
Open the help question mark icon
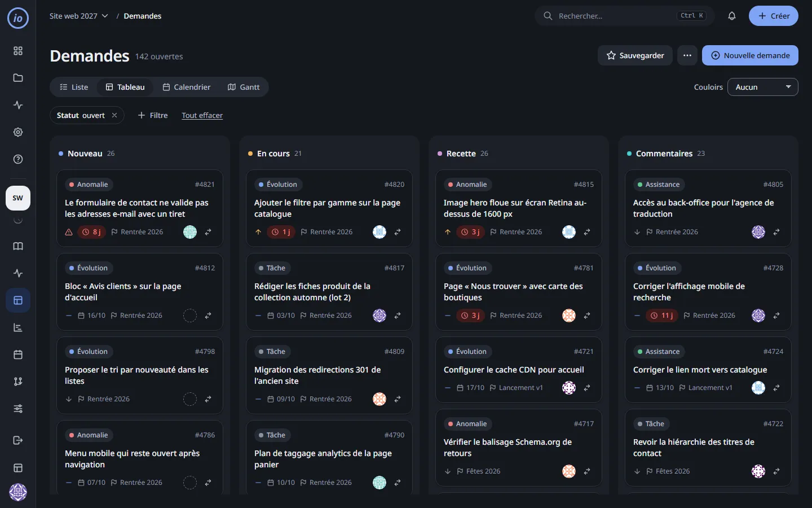click(x=18, y=159)
